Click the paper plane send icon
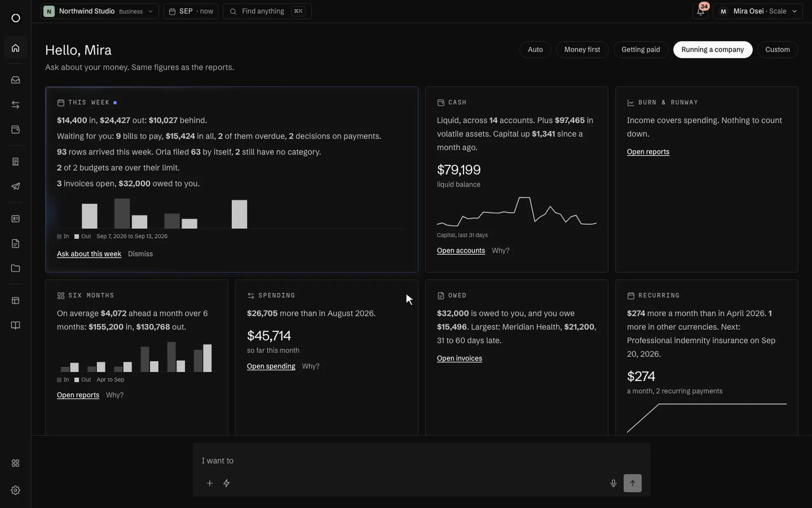Viewport: 812px width, 508px height. pos(16,186)
